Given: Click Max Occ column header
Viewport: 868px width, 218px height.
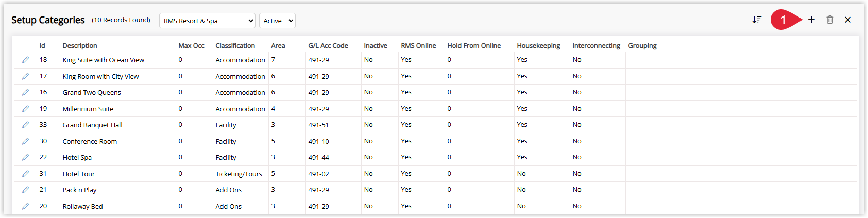Looking at the screenshot, I should coord(191,46).
